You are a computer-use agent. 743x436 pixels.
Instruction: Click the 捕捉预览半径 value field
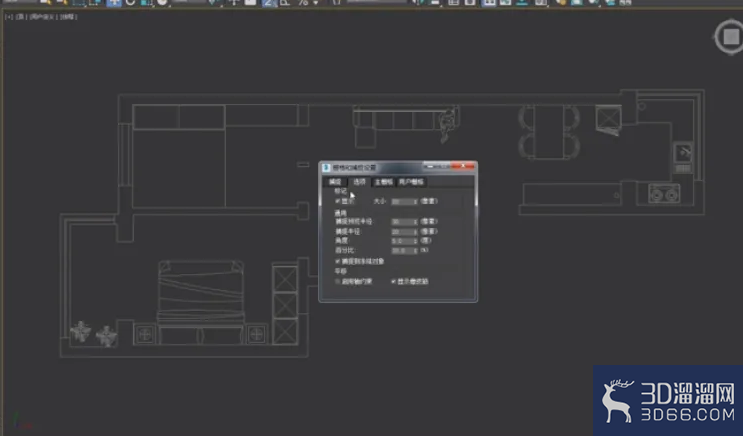point(402,222)
